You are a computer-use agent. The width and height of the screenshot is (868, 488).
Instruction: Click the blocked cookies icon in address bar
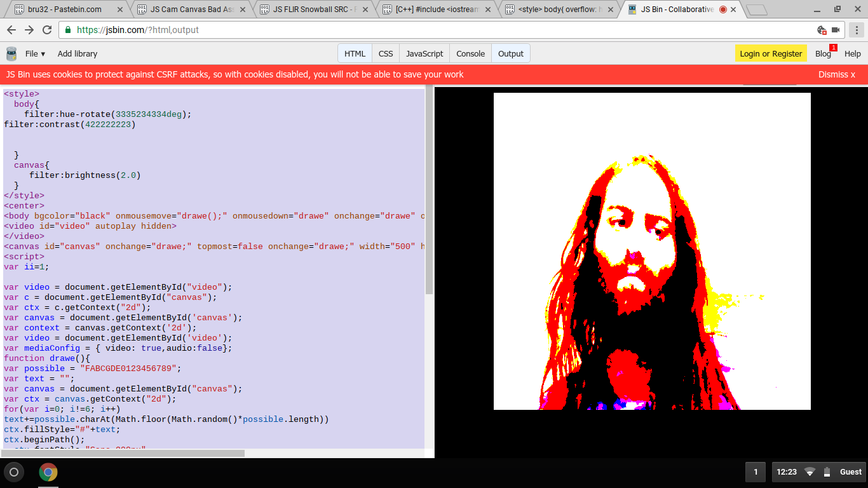(x=822, y=30)
